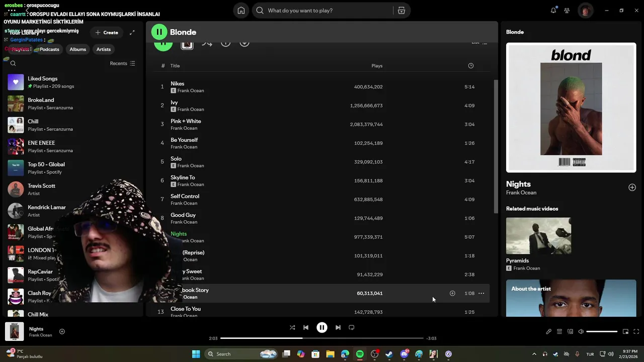
Task: Open the TUR input language switcher
Action: click(x=590, y=354)
